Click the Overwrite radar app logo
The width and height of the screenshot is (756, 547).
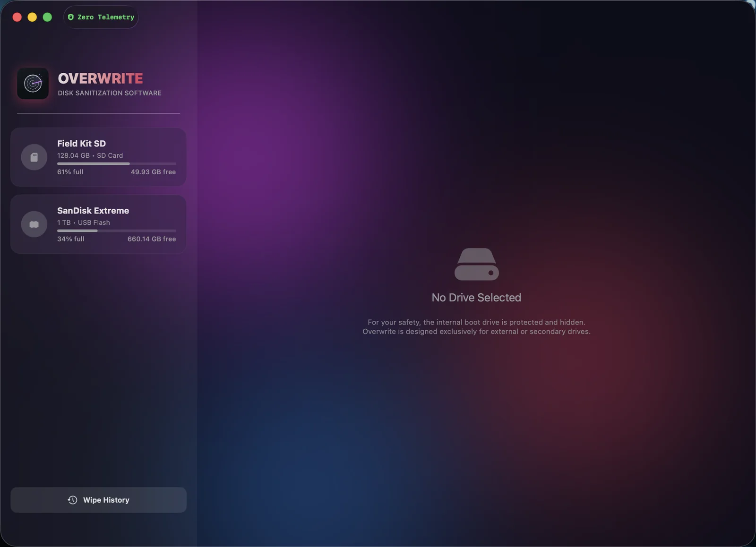tap(33, 84)
